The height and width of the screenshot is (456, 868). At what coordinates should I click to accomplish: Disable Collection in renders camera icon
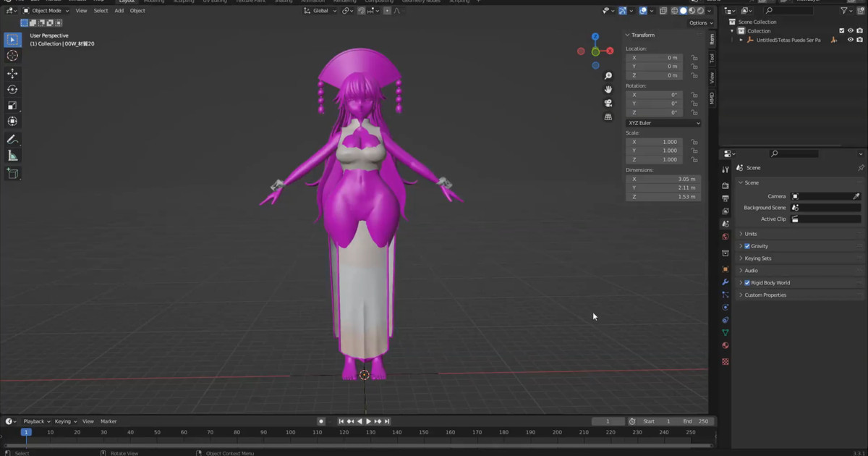click(860, 31)
